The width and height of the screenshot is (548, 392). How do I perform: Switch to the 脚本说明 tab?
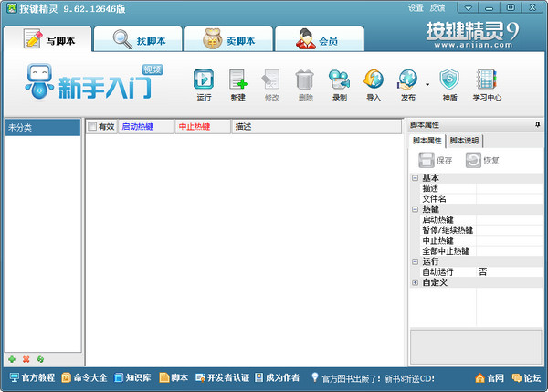coord(464,141)
